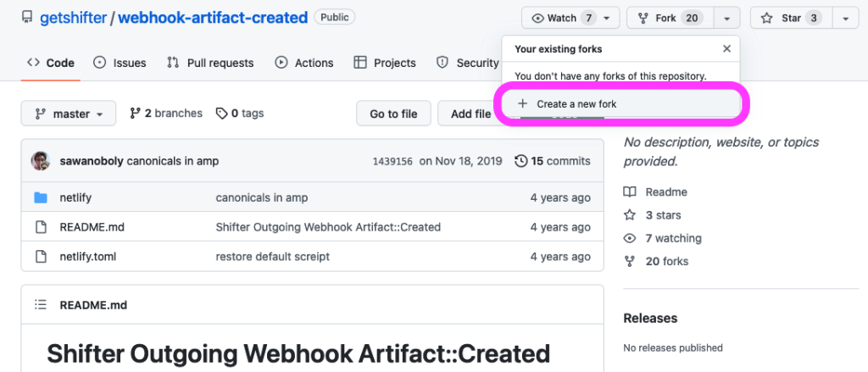The width and height of the screenshot is (868, 372).
Task: View the 3 stars sidebar link
Action: (652, 215)
